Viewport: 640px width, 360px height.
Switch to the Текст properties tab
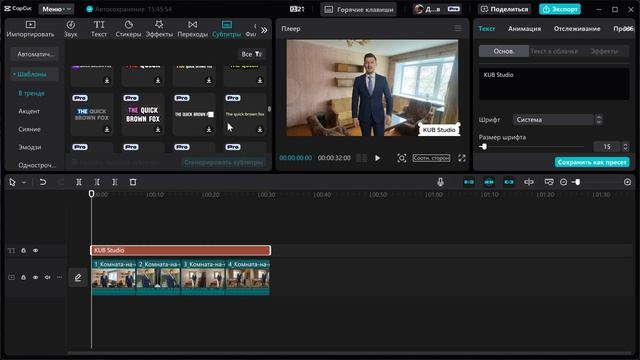[x=487, y=29]
